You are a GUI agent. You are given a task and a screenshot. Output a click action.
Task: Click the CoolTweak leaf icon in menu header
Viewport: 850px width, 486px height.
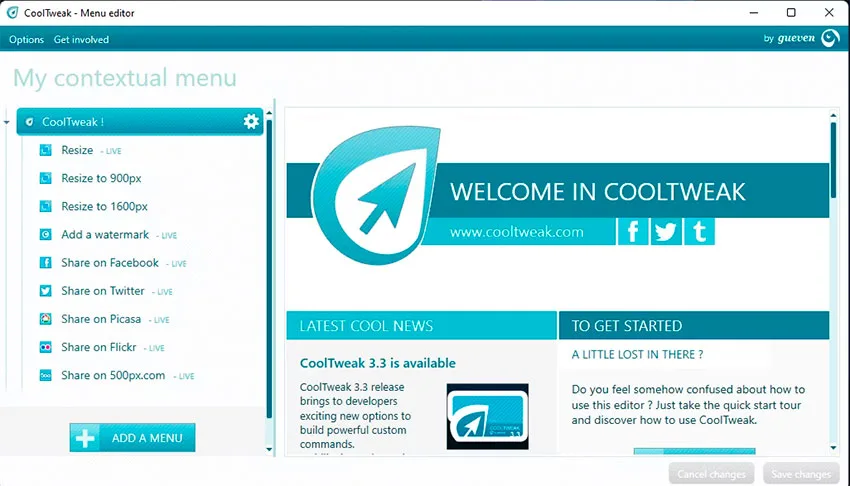click(30, 122)
